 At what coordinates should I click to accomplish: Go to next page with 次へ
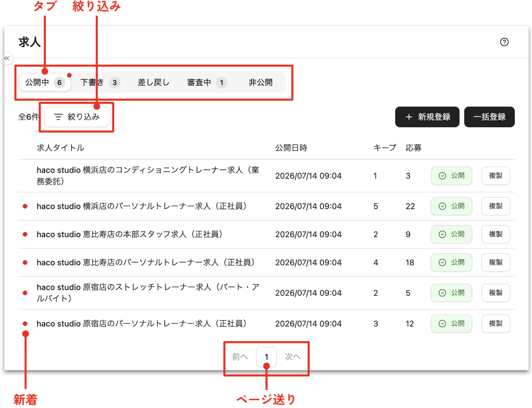pyautogui.click(x=293, y=357)
